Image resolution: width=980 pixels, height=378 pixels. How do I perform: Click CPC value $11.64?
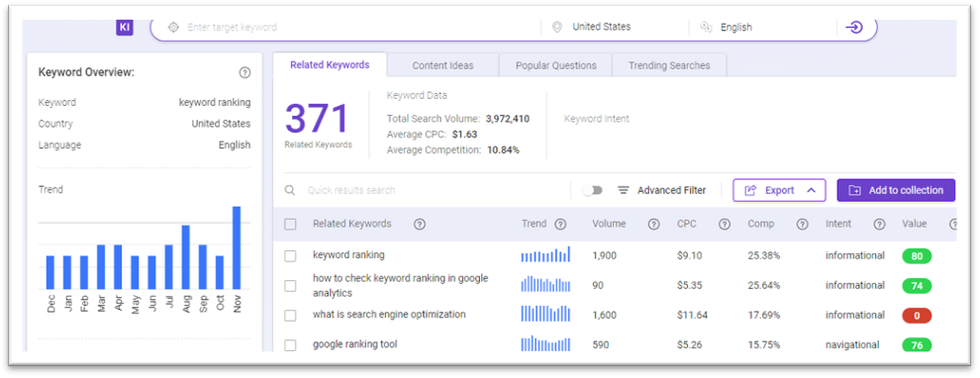[x=692, y=315]
